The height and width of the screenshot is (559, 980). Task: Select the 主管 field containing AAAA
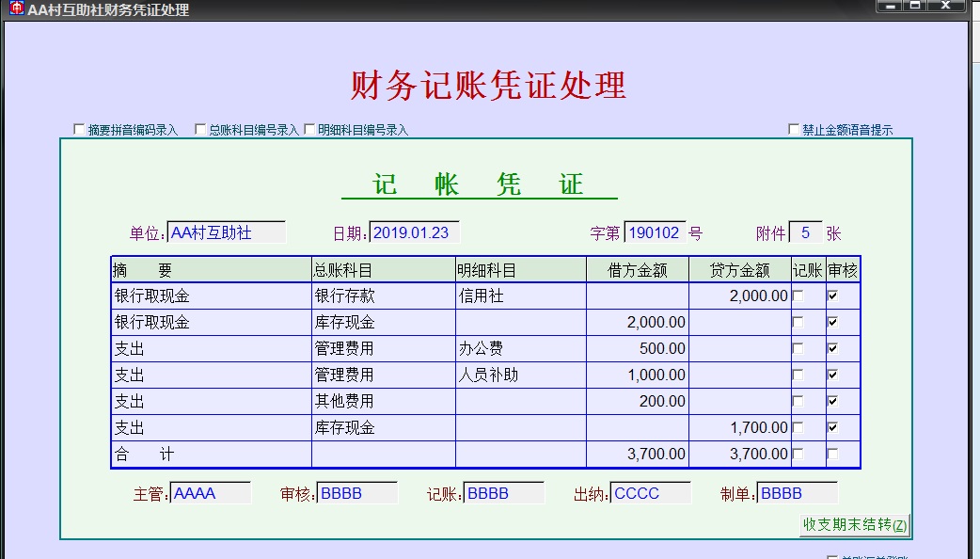[211, 493]
